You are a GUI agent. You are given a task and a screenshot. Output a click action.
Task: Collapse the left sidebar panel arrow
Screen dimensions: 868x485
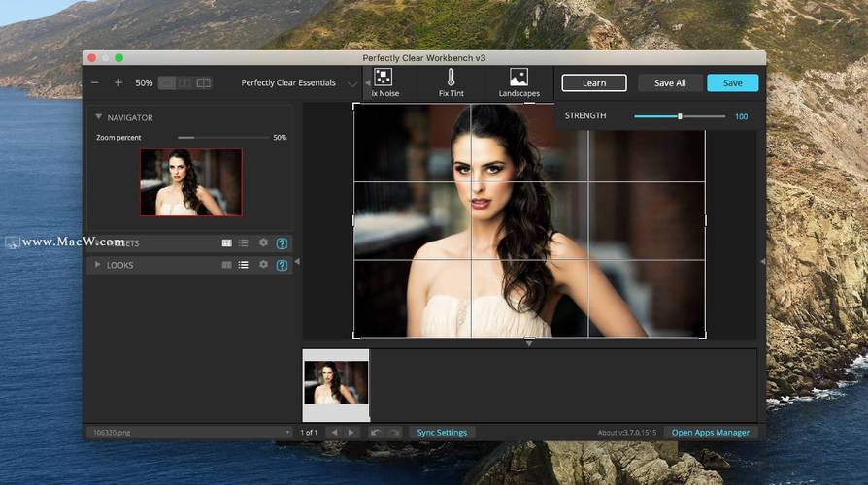[297, 261]
